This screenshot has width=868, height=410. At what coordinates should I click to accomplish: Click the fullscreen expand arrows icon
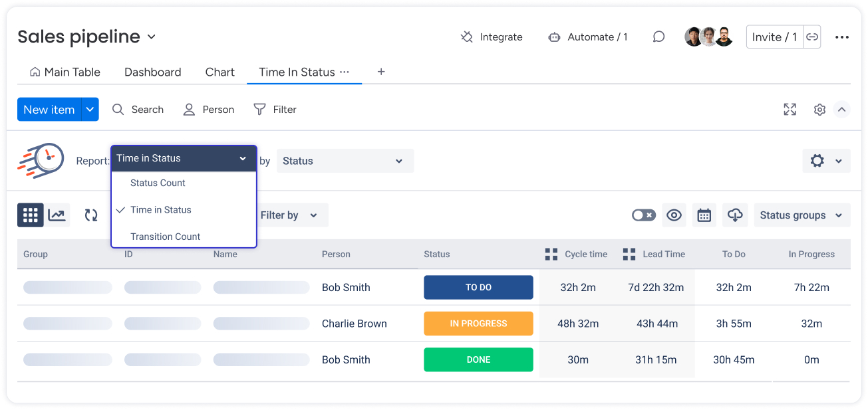[x=790, y=110]
